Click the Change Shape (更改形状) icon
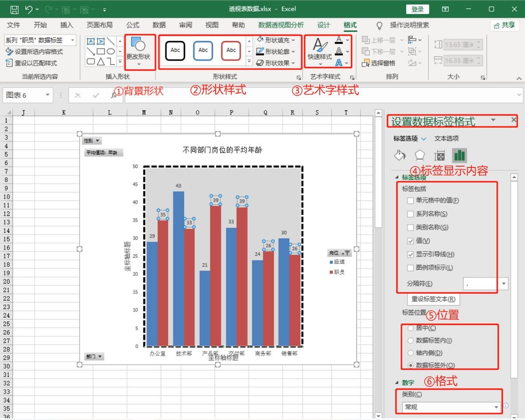This screenshot has height=420, width=525. (x=138, y=45)
